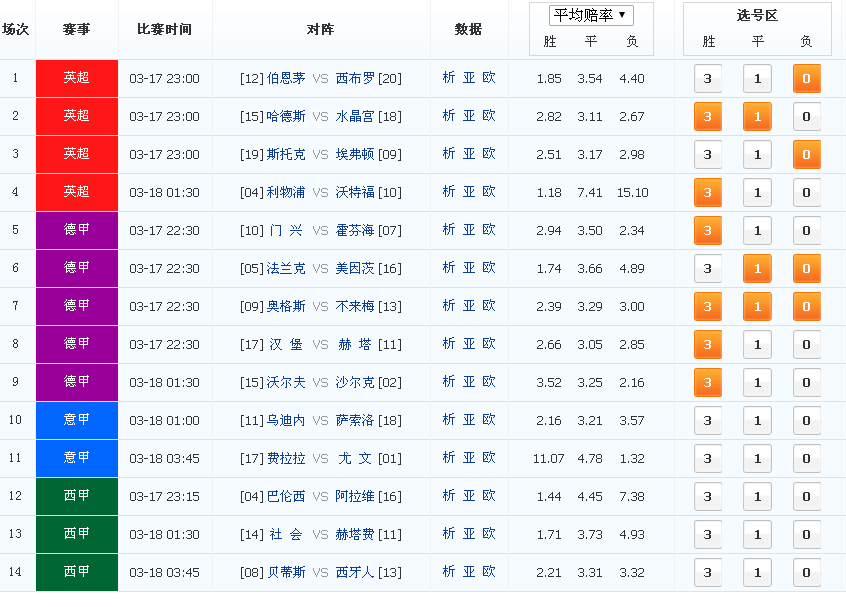Select 胜 (3) for match 10 乌迪内
Image resolution: width=846 pixels, height=607 pixels.
(x=707, y=421)
